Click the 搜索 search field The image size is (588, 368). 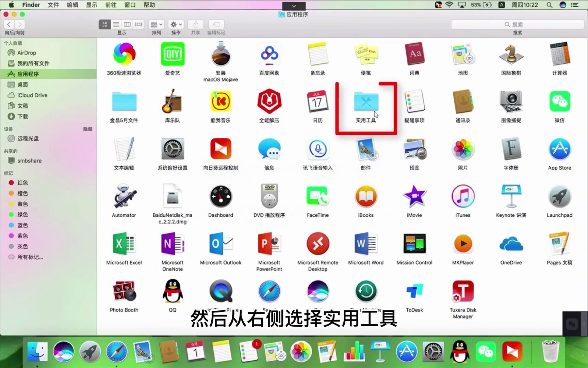(x=517, y=24)
